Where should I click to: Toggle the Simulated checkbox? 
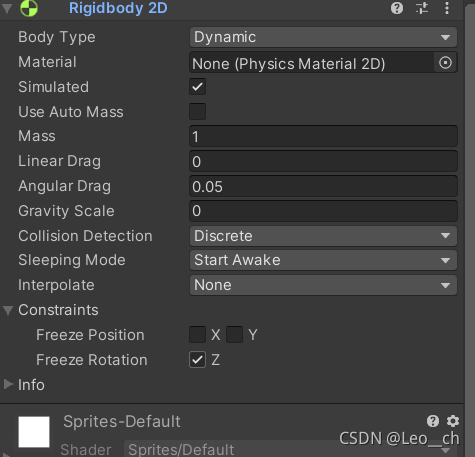[x=197, y=87]
